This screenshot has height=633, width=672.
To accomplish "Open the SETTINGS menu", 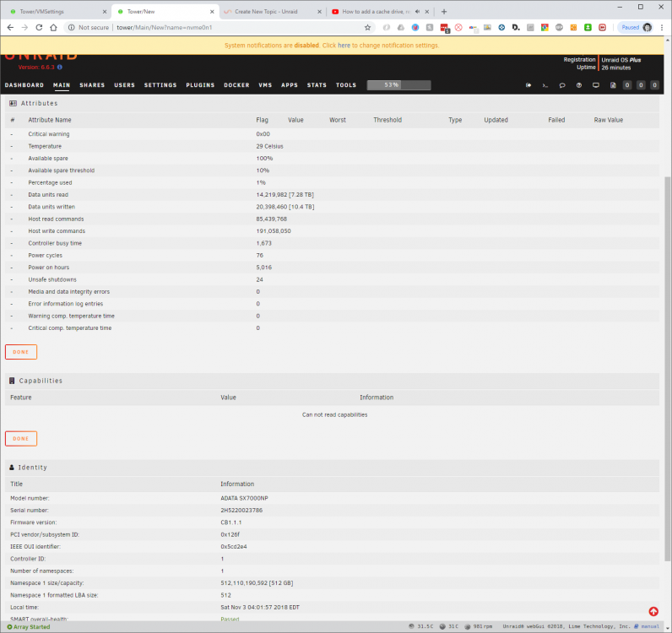I will [160, 85].
